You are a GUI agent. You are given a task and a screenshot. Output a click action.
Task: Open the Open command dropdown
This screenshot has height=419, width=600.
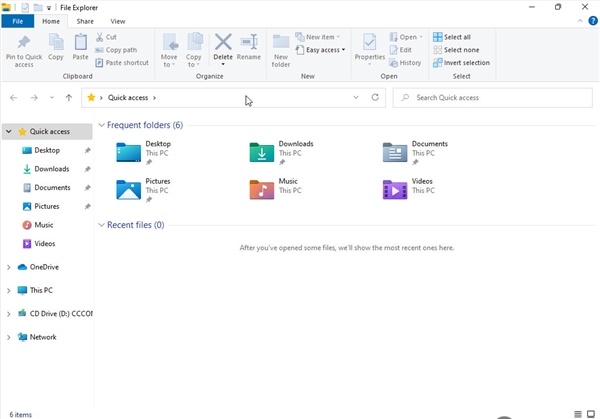click(421, 37)
